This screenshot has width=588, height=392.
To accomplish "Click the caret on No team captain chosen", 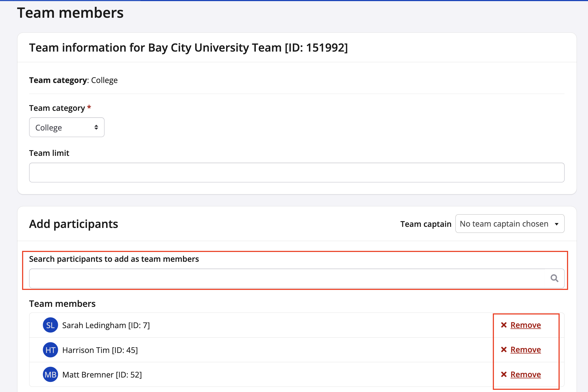I will pyautogui.click(x=556, y=224).
